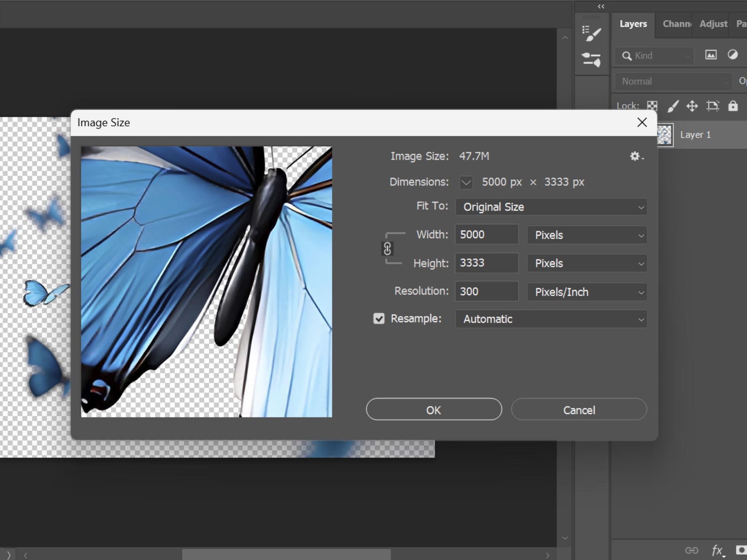Click the horizontal canvas scrollbar thumb

click(x=286, y=554)
